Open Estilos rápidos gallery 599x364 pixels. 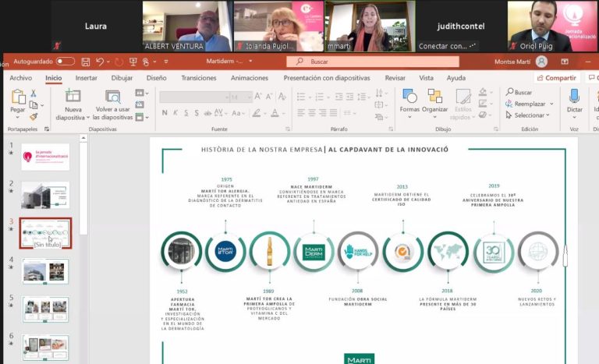[463, 104]
